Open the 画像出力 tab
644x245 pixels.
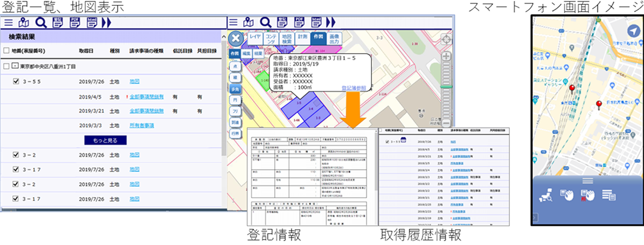(x=334, y=38)
